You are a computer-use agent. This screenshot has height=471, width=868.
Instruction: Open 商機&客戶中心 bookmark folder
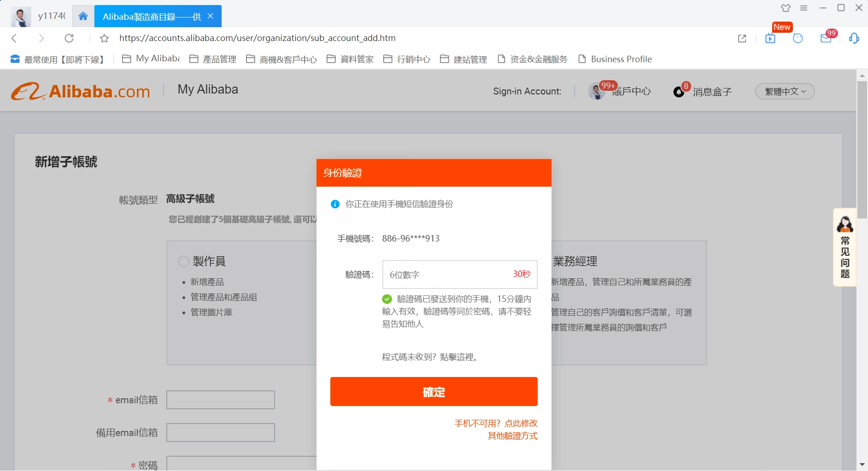click(x=282, y=59)
